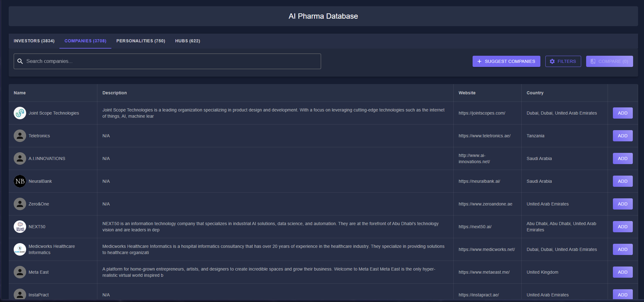Select the Hubs tab

click(x=187, y=41)
